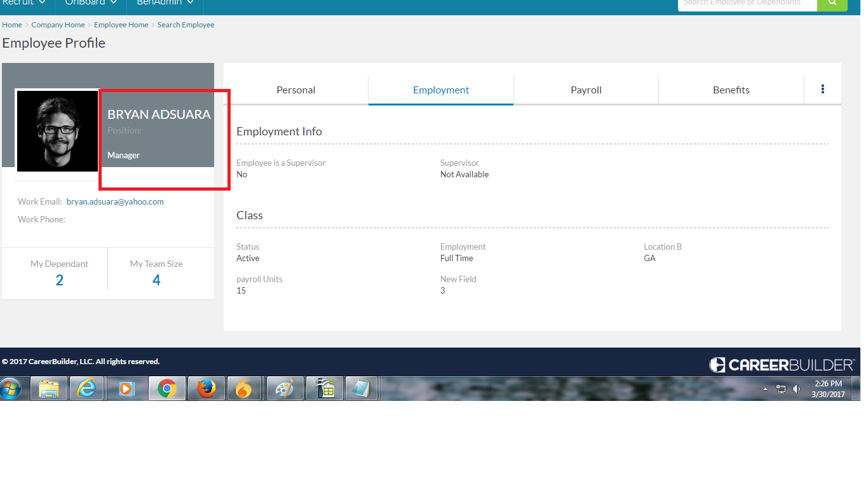
Task: Switch to the Payroll tab
Action: [x=586, y=90]
